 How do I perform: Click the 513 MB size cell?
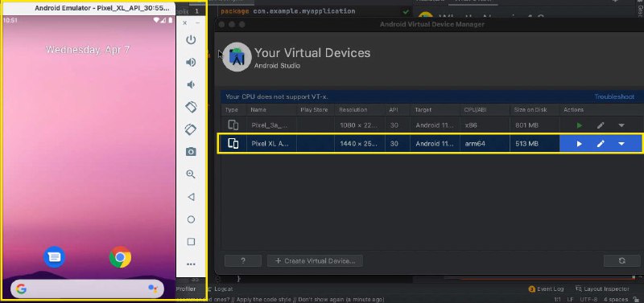pos(526,144)
